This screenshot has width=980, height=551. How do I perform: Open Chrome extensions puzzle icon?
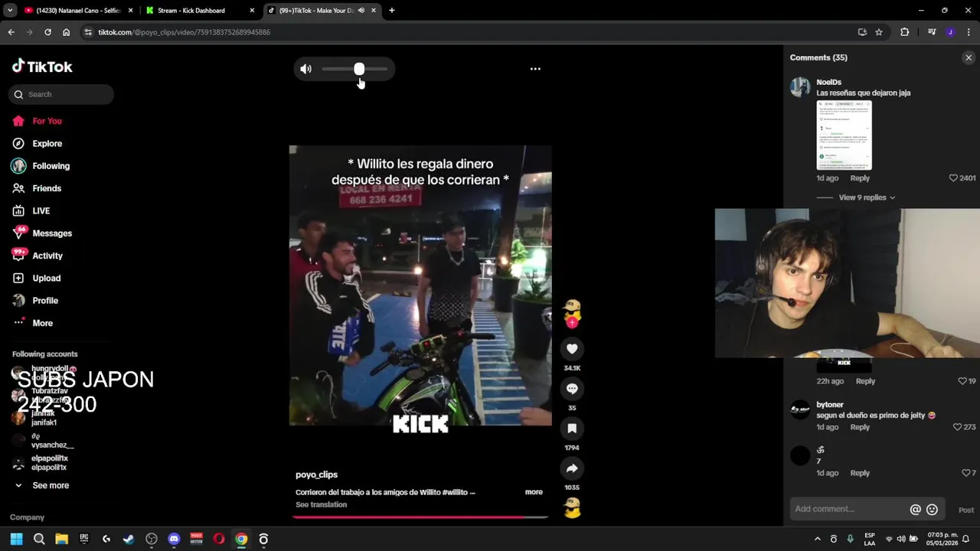[905, 32]
